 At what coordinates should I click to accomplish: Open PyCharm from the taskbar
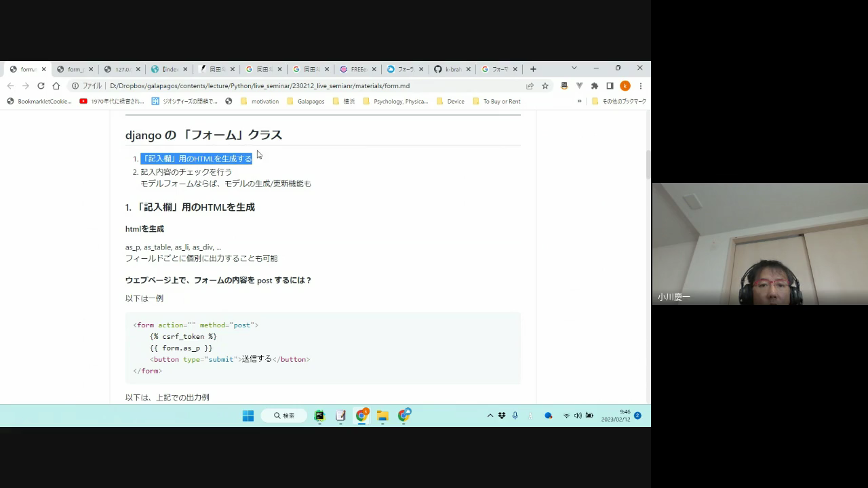coord(319,415)
